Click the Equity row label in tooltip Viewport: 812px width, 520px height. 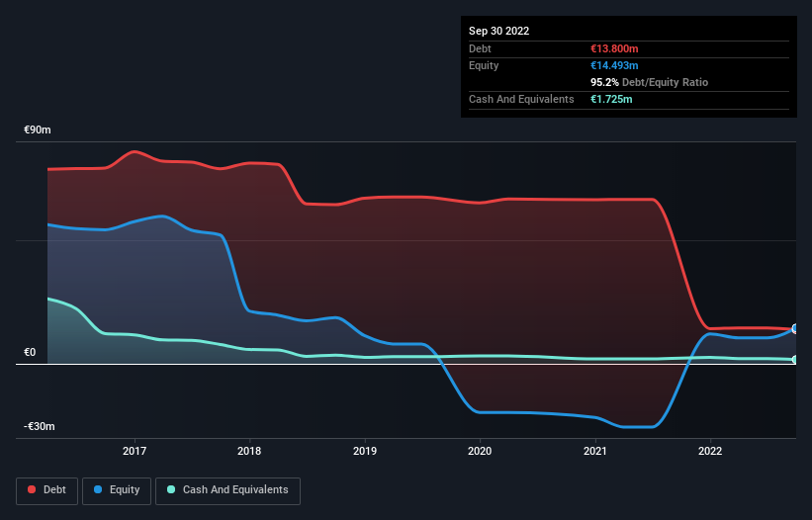click(484, 65)
